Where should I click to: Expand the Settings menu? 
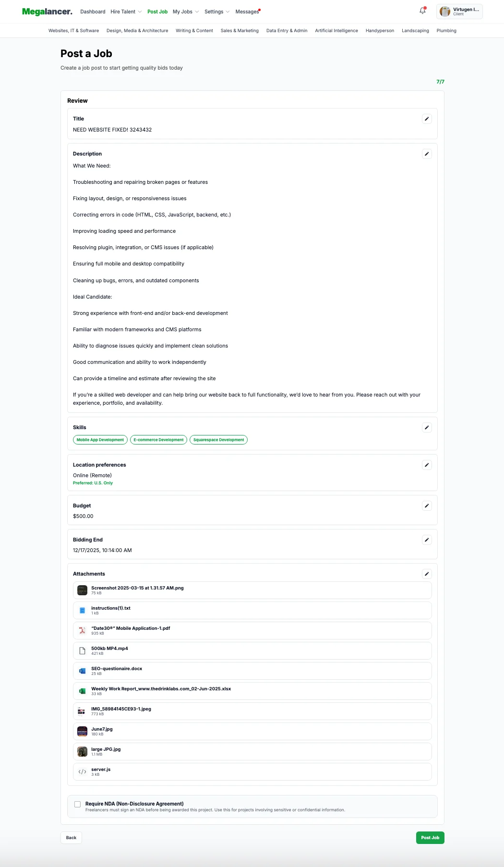[x=216, y=12]
